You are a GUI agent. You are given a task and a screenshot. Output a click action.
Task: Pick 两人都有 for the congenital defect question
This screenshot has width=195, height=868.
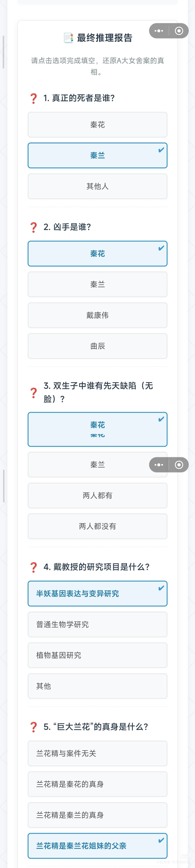97,495
